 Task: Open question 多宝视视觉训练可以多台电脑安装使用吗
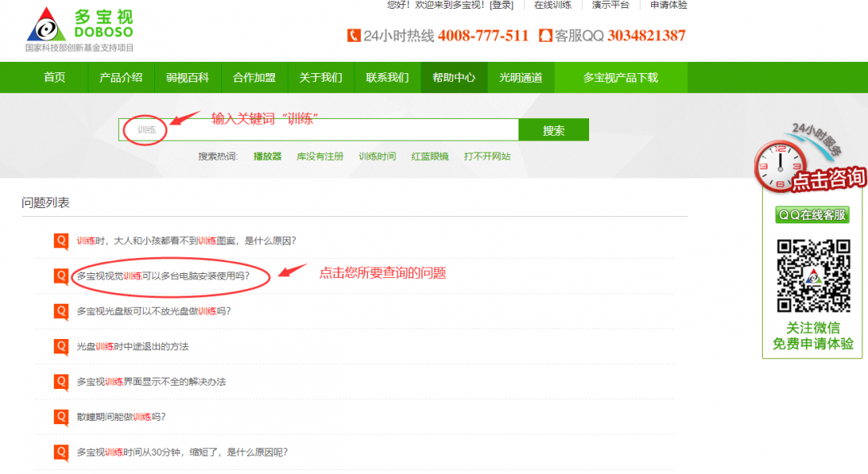[163, 276]
